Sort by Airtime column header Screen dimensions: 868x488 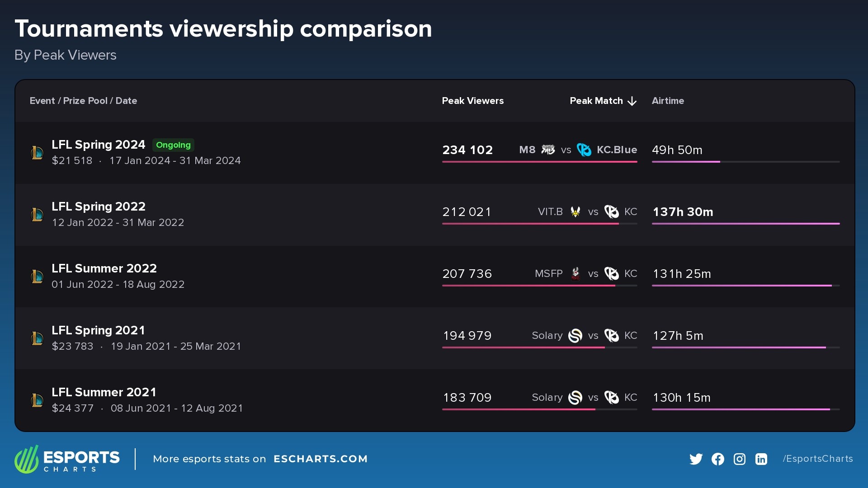click(x=668, y=101)
